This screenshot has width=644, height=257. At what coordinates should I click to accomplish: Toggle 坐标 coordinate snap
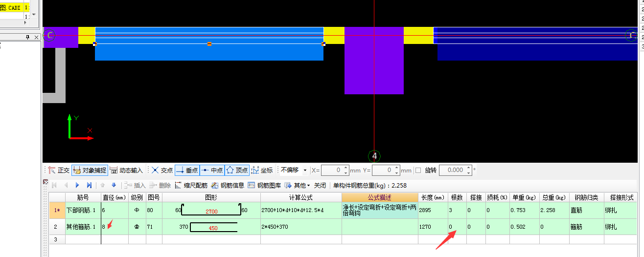262,171
